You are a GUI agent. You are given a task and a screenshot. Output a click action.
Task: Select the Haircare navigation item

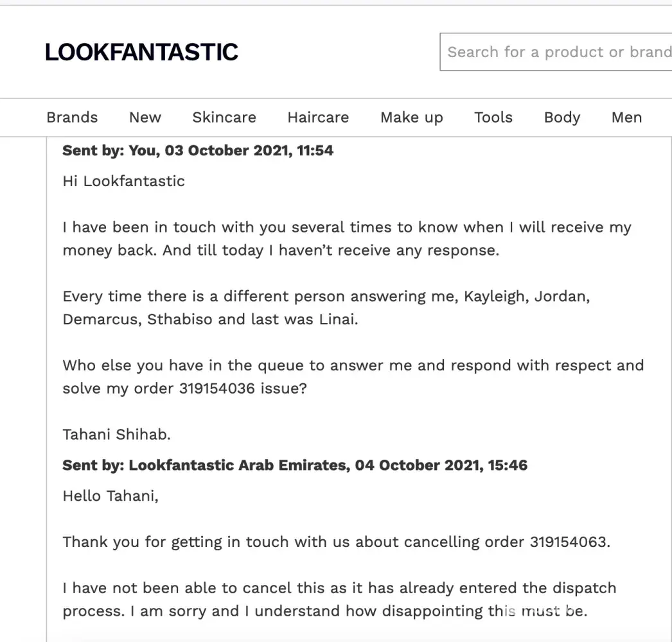coord(318,117)
